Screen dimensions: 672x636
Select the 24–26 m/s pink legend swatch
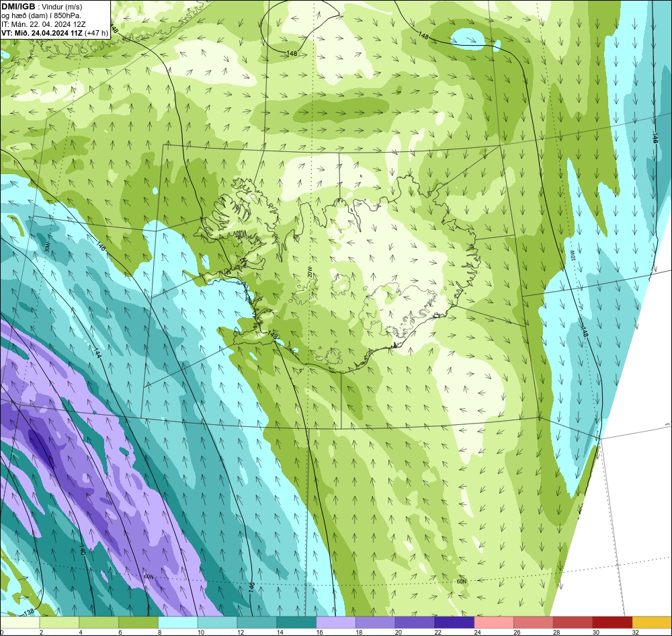click(494, 623)
